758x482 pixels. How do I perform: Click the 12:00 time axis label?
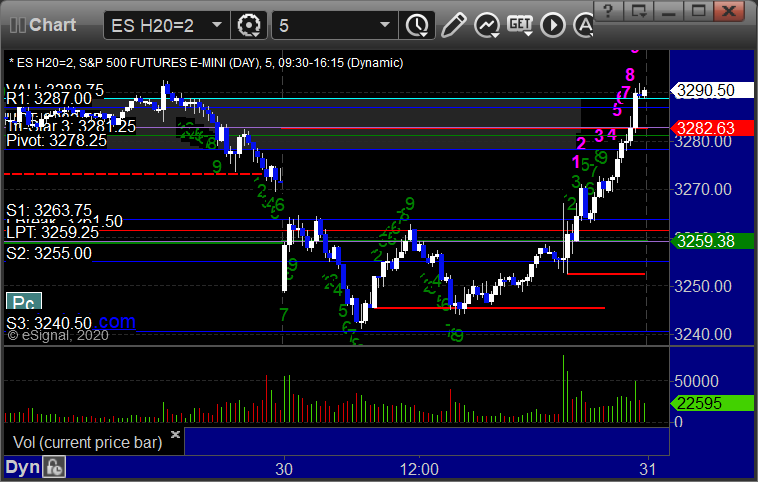(419, 469)
